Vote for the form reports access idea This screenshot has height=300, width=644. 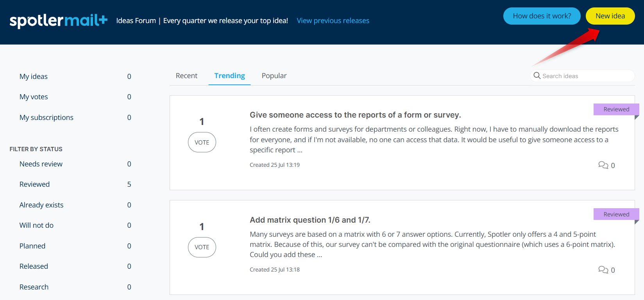pyautogui.click(x=202, y=142)
